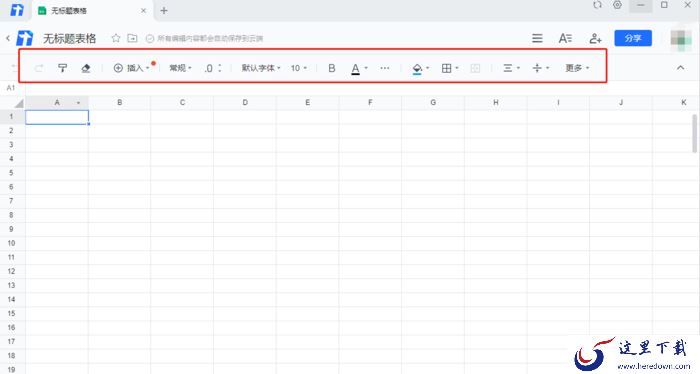Screen dimensions: 700x374
Task: Click the merge cells icon
Action: coord(475,68)
